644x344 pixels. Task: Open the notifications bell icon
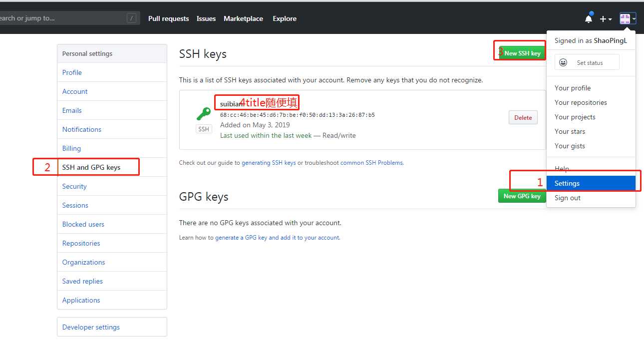589,18
